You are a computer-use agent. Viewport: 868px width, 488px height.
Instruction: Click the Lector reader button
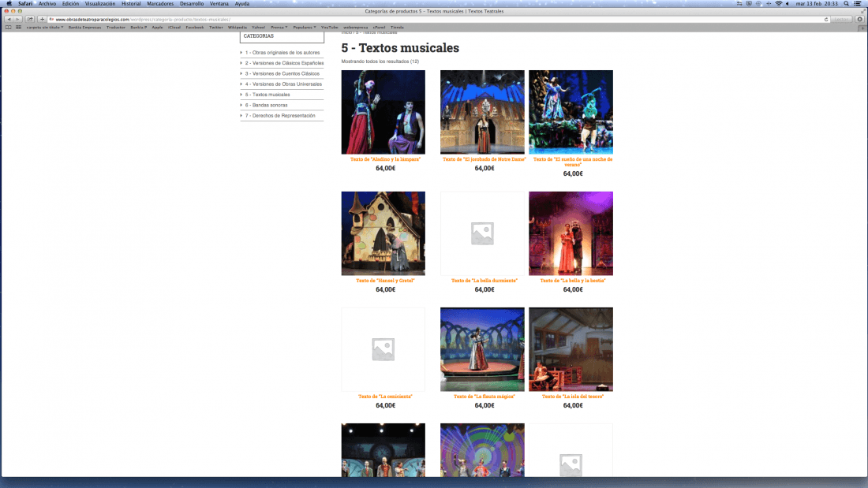click(841, 20)
